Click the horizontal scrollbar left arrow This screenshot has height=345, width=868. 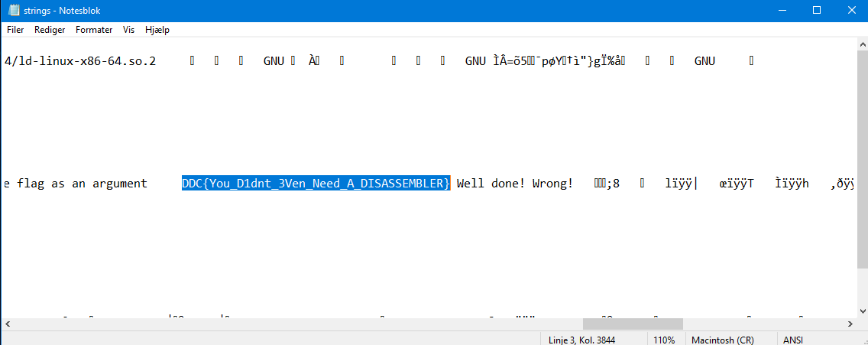6,324
